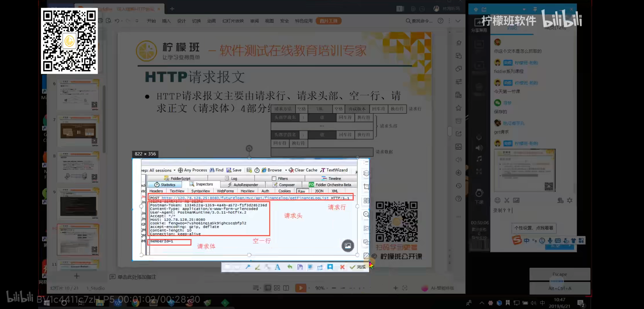Toggle the pin icon on chat window title

coord(535,9)
